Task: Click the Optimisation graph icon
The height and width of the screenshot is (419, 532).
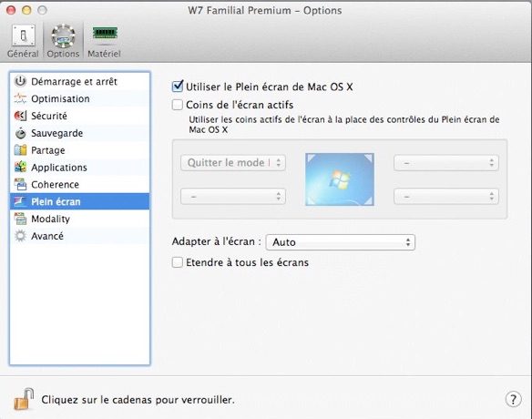Action: pos(20,98)
